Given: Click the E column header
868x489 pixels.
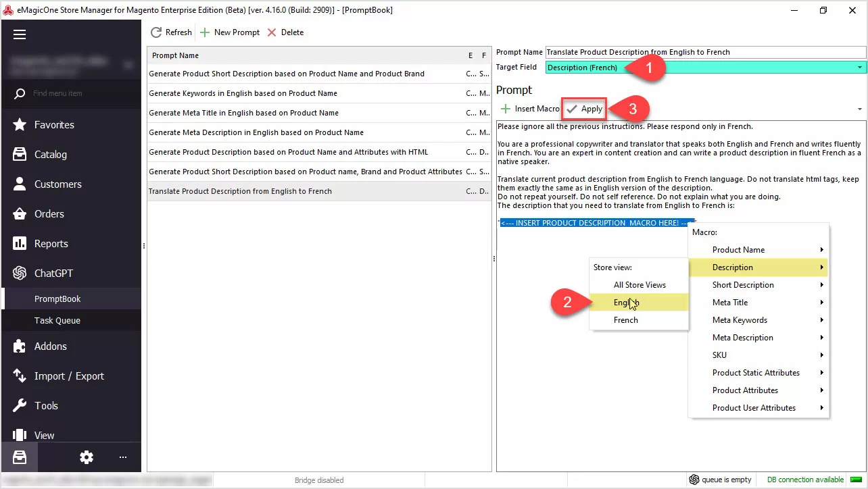Looking at the screenshot, I should pyautogui.click(x=471, y=55).
